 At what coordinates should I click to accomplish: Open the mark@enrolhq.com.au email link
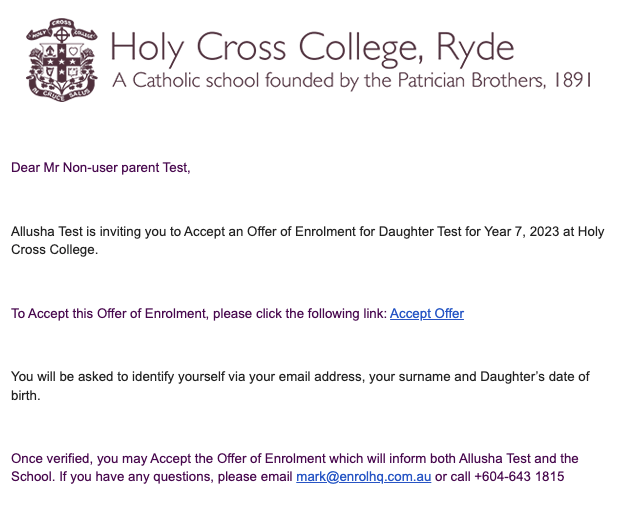coord(363,477)
